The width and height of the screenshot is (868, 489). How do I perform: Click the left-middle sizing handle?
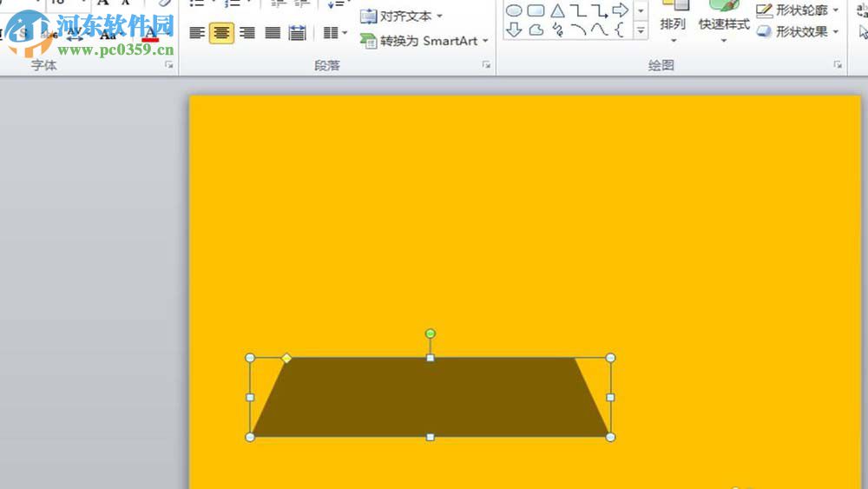(x=250, y=397)
